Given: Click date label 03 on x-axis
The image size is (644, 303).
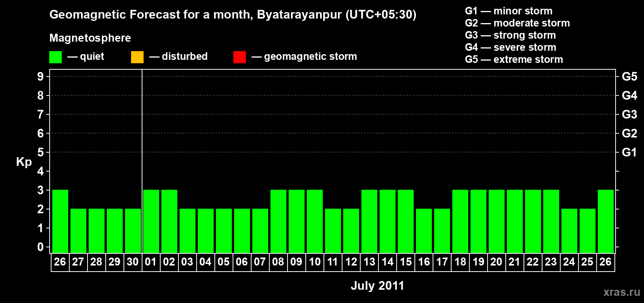Looking at the screenshot, I should tap(187, 262).
